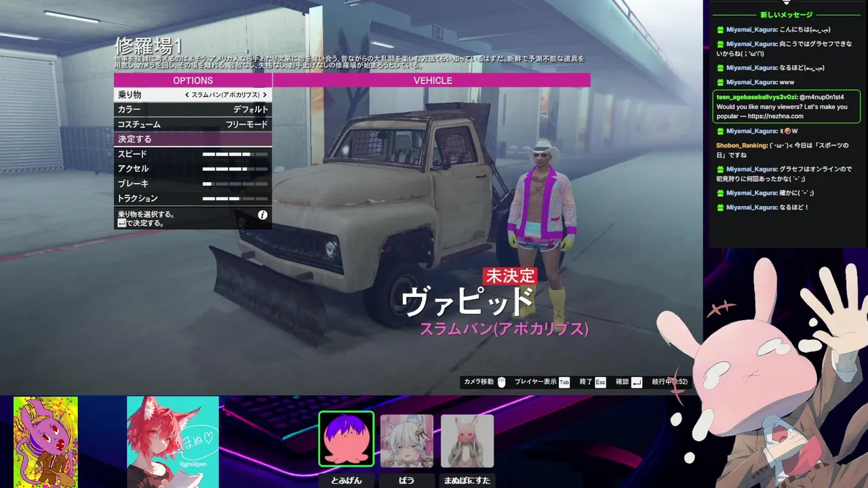Click the Tab key icon for プレイヤー表示
The height and width of the screenshot is (488, 868).
click(564, 382)
